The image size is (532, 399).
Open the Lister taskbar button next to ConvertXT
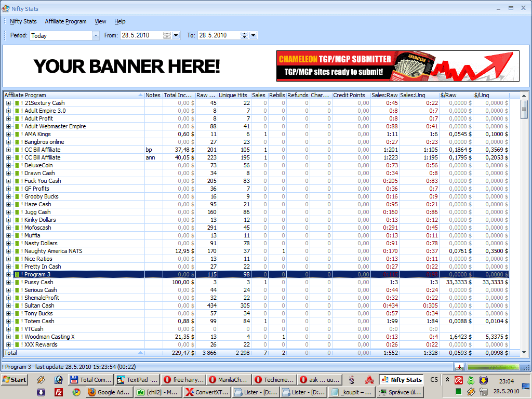(256, 392)
